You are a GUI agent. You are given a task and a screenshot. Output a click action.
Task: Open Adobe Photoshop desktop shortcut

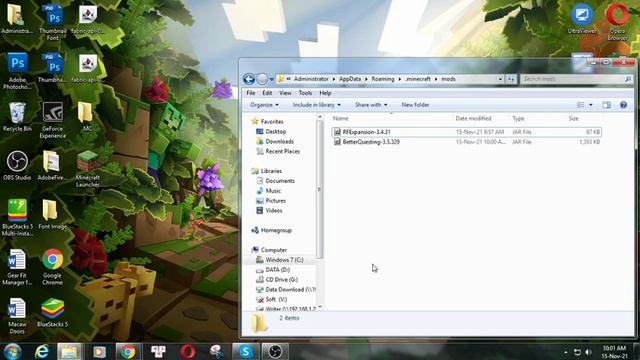[17, 71]
